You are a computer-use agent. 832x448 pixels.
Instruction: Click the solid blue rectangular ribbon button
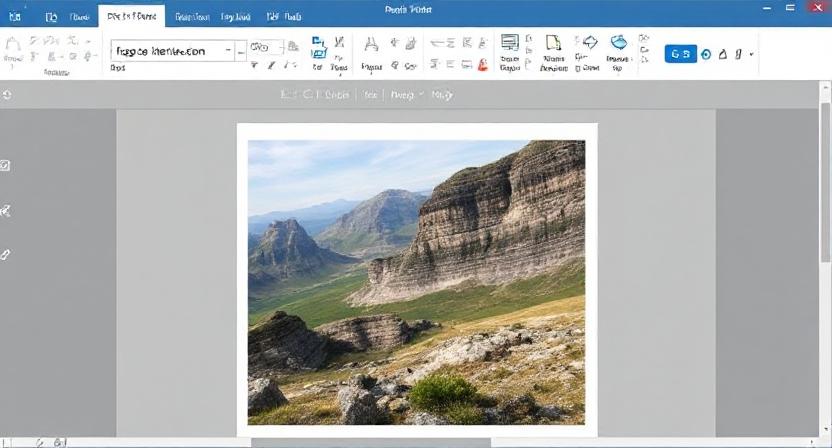point(680,54)
